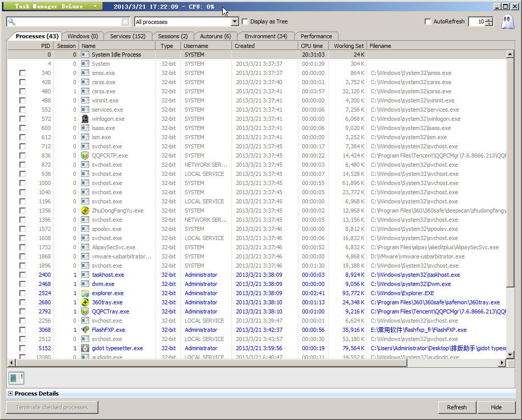
Task: Sort by the Username column header
Action: point(206,46)
